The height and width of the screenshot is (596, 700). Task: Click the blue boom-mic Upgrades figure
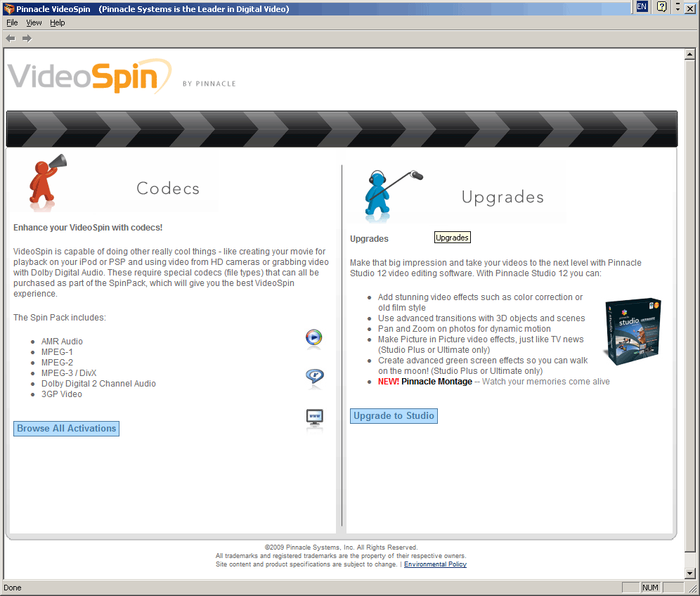pyautogui.click(x=393, y=195)
